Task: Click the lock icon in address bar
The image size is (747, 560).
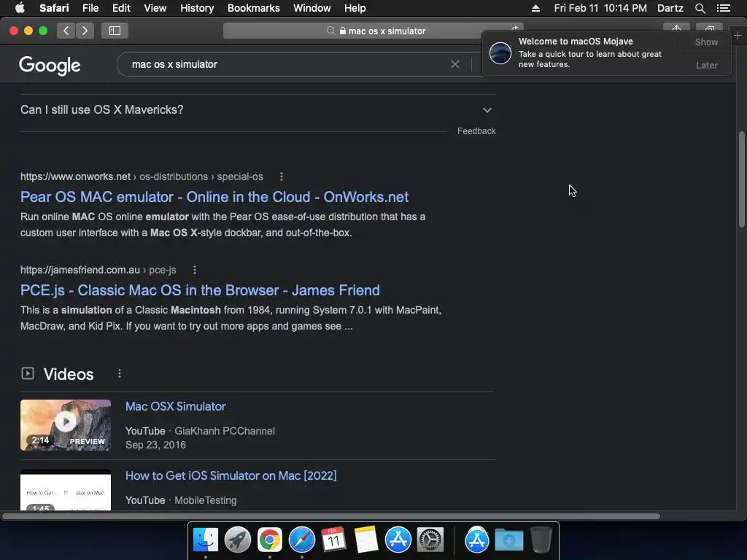Action: point(343,31)
